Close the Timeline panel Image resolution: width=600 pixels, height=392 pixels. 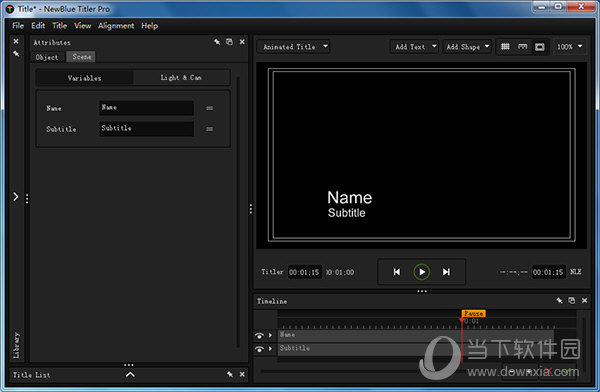[x=585, y=301]
